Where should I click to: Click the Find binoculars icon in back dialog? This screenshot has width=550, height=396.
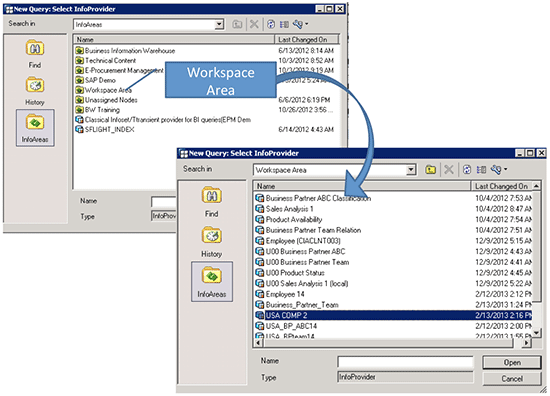coord(35,53)
